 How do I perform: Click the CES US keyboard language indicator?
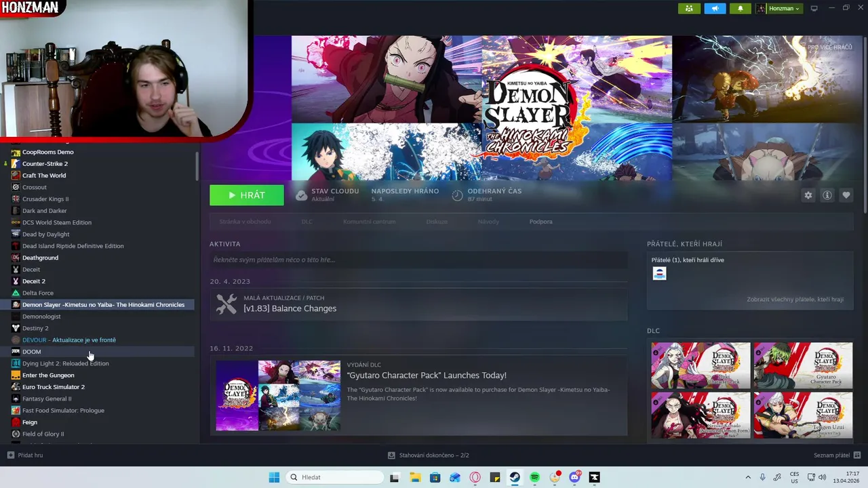[x=794, y=477]
